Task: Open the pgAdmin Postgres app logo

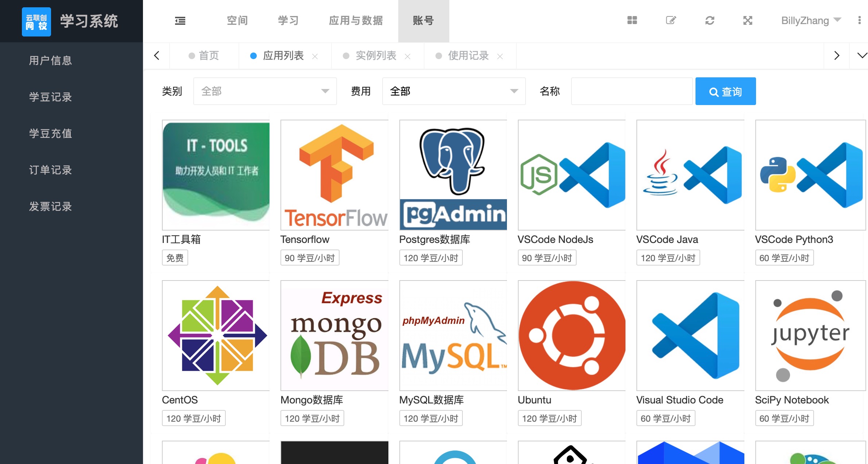Action: pos(453,175)
